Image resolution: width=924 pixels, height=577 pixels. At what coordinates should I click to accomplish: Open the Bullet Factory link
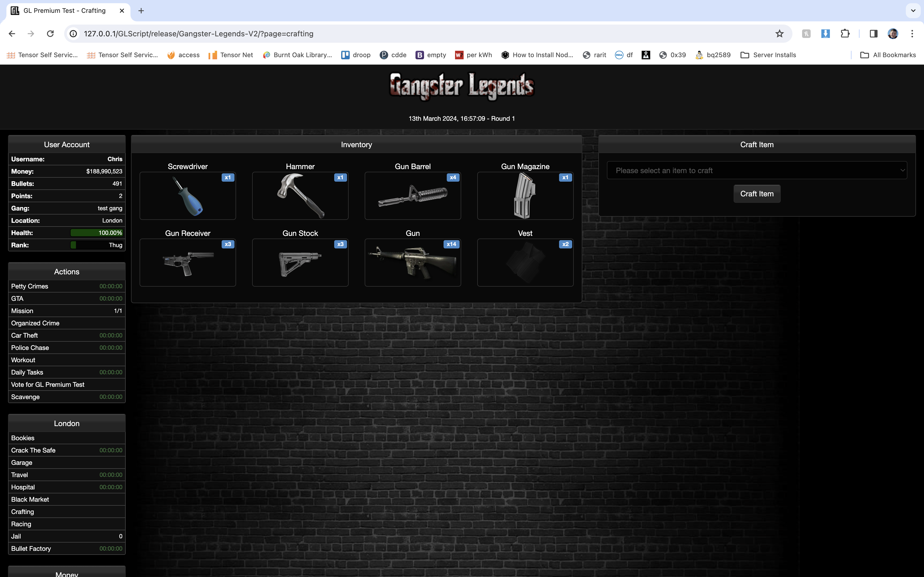(x=31, y=548)
